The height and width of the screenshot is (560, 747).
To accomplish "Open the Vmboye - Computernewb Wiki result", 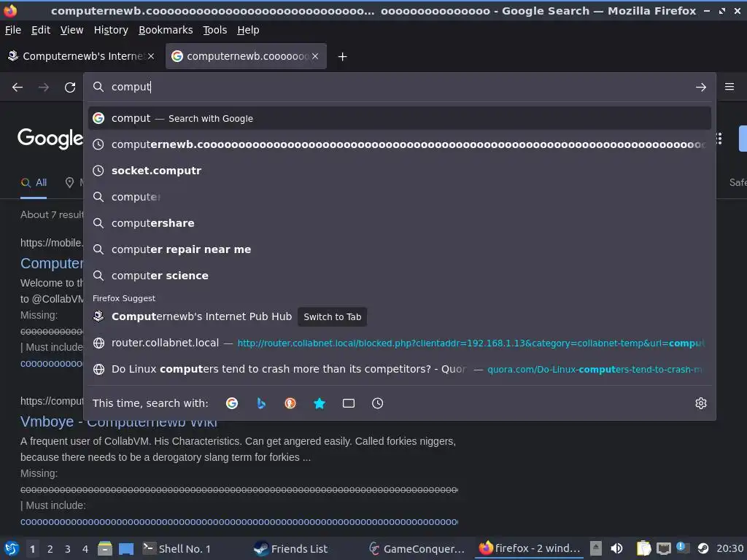I will pos(118,422).
